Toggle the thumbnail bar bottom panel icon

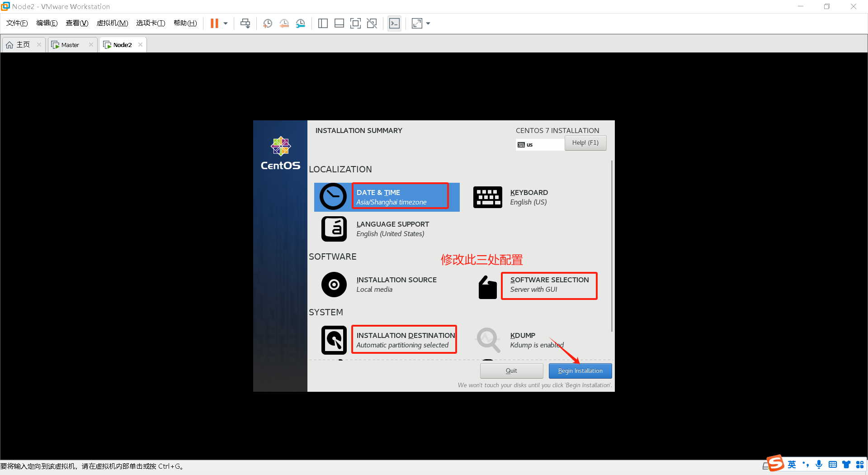point(339,24)
